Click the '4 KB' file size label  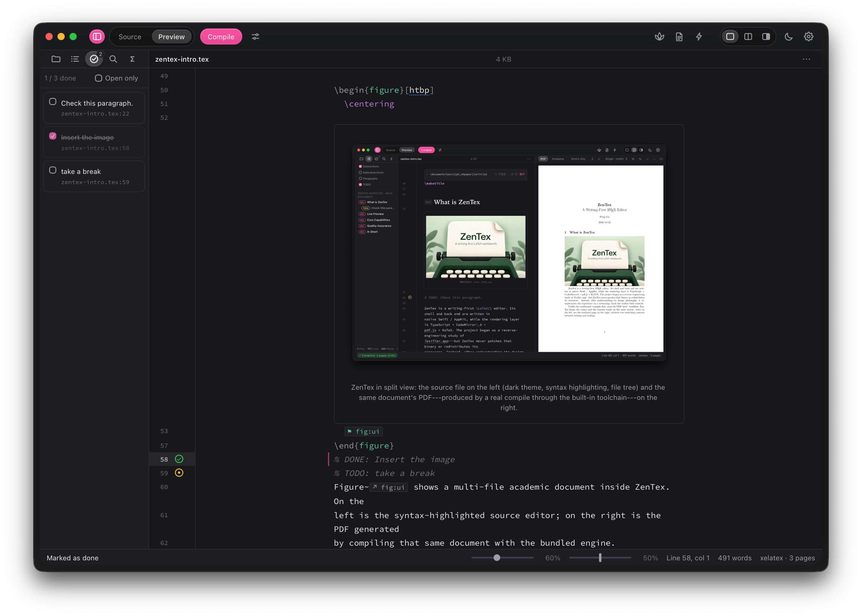pos(503,59)
